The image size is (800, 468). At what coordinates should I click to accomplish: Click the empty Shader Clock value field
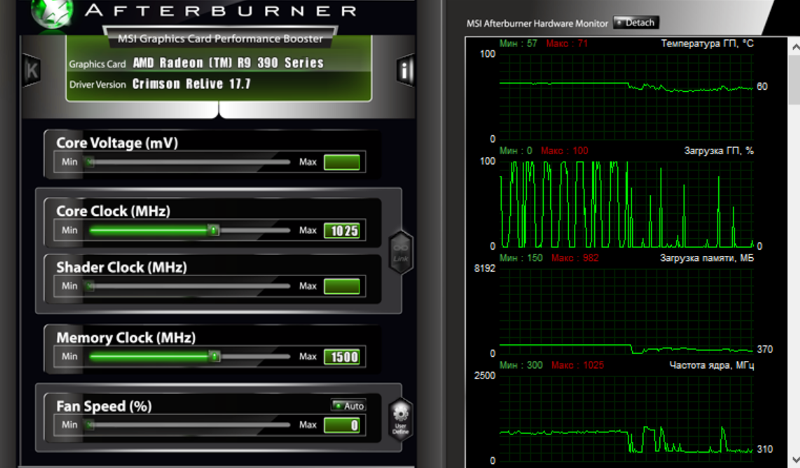[x=342, y=286]
